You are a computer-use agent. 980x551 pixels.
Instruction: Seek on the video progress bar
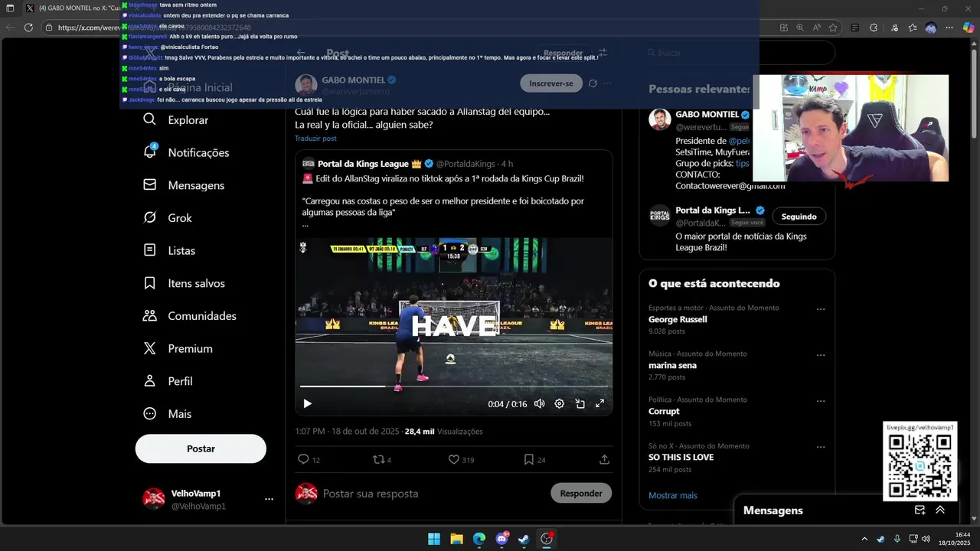[x=453, y=386]
